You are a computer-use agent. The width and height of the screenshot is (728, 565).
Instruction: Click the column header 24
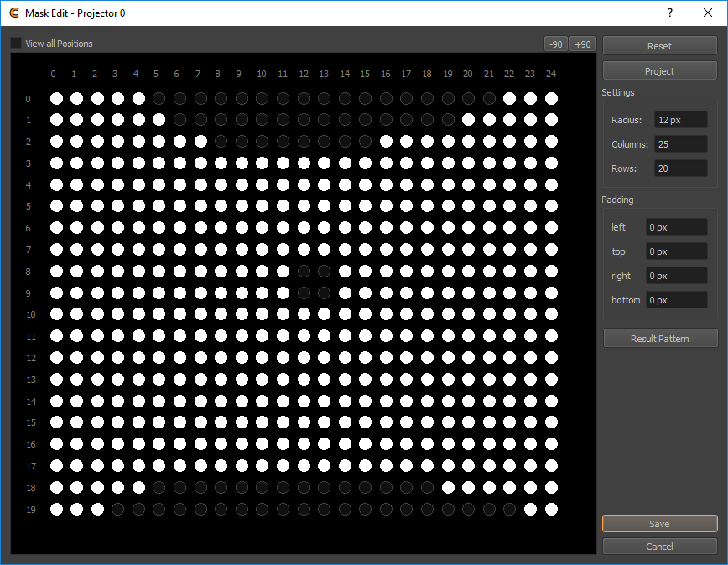tap(551, 74)
